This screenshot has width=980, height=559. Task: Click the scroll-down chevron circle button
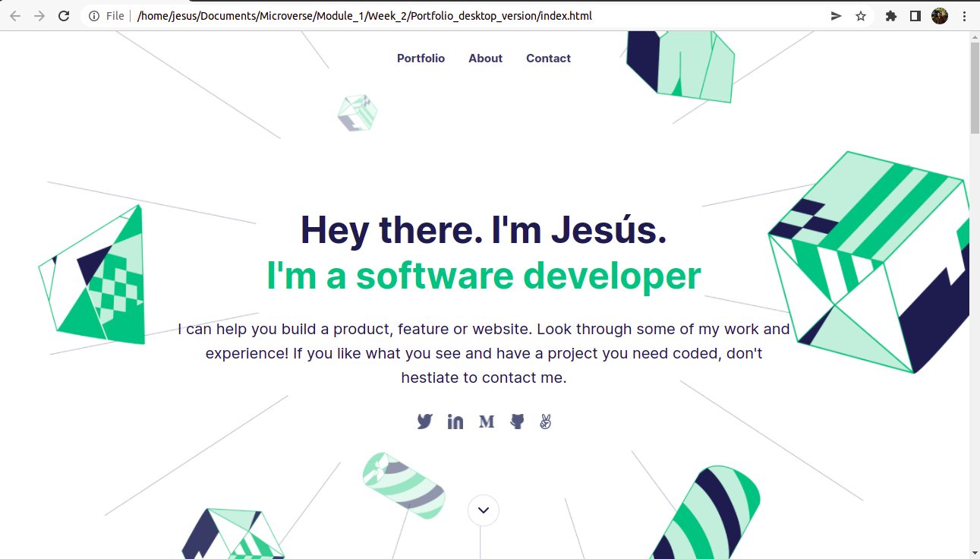pyautogui.click(x=484, y=510)
